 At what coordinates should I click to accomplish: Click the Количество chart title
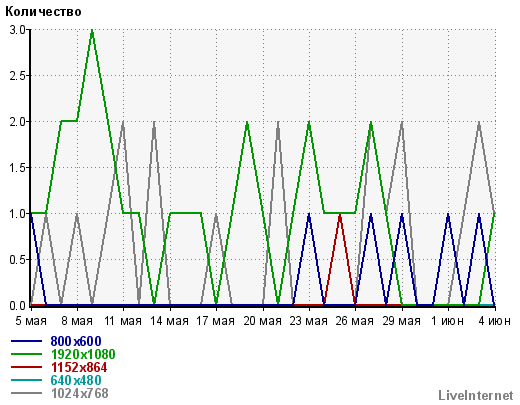[43, 12]
